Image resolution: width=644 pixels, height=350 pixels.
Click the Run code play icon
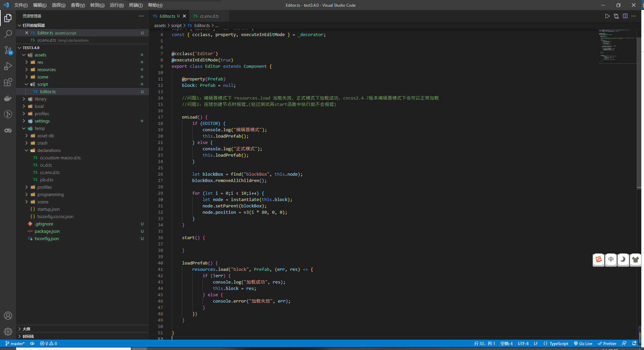tap(607, 16)
